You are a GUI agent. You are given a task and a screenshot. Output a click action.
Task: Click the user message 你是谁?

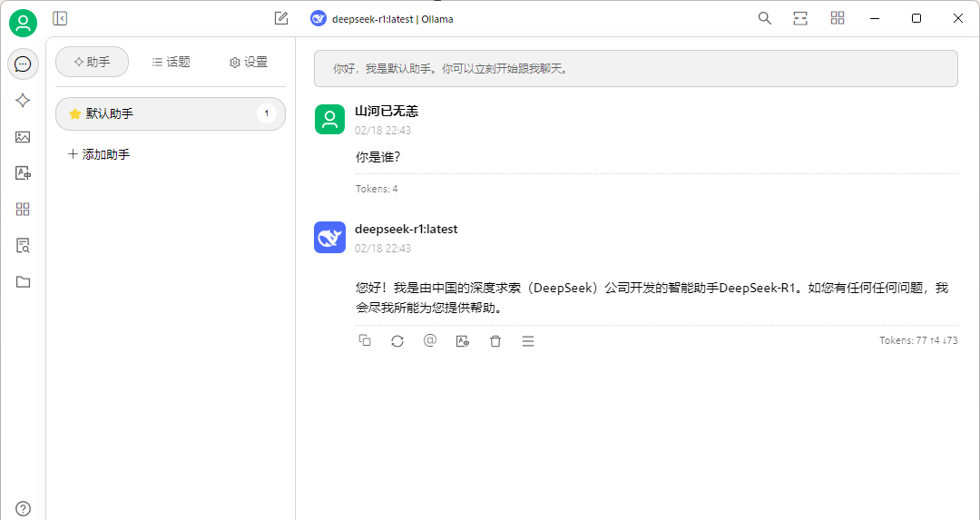tap(378, 157)
